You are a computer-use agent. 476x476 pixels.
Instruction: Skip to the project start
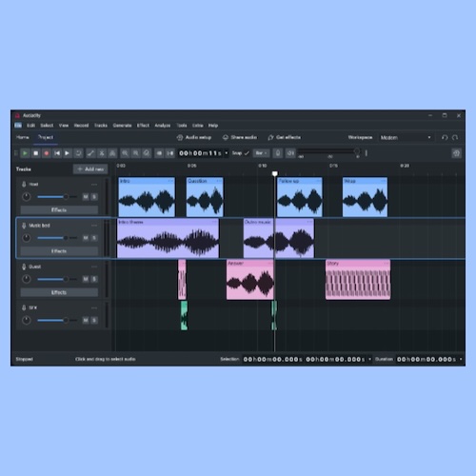pyautogui.click(x=57, y=153)
